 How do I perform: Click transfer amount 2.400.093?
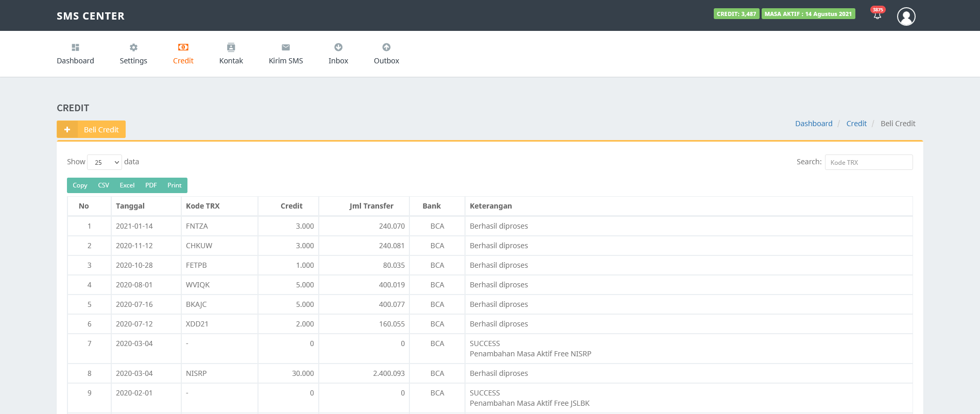389,373
